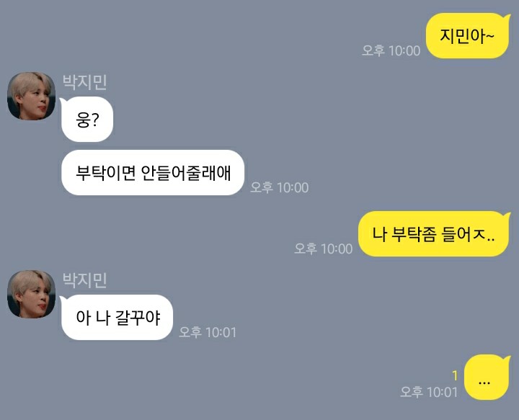Click the 오후 10:01 timestamp beside 아 나 갈꾸야

(208, 332)
